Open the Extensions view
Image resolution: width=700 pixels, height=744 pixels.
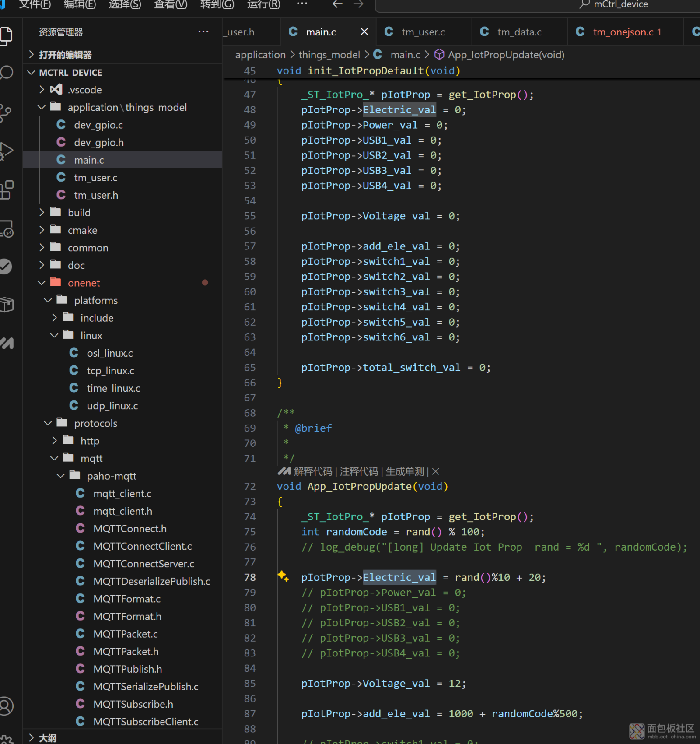(x=6, y=190)
